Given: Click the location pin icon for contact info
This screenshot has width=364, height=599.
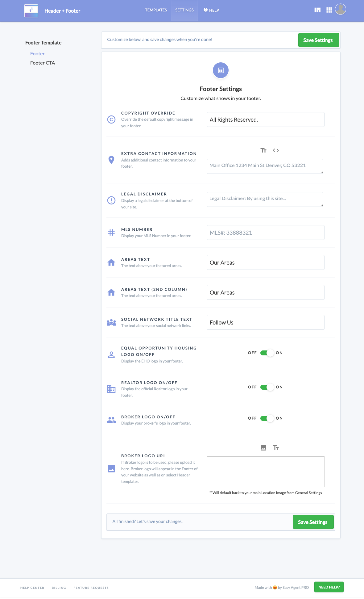Looking at the screenshot, I should (x=111, y=160).
